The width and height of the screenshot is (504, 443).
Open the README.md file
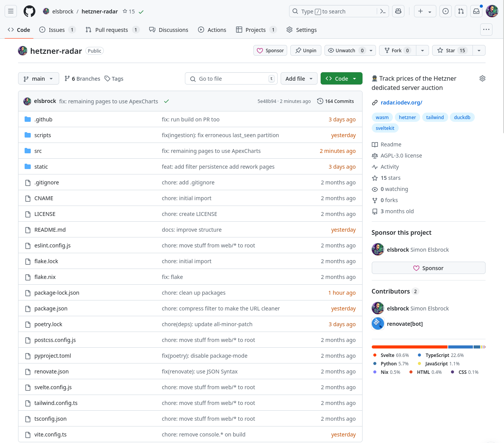[50, 230]
